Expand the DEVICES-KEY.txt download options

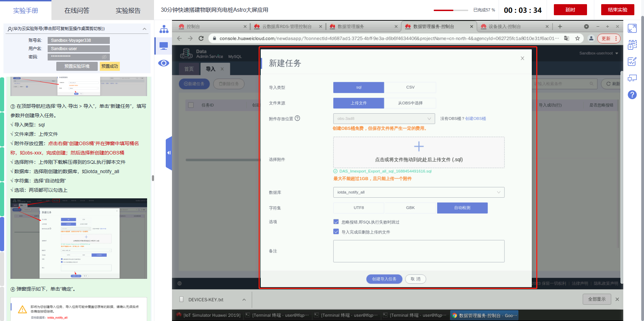244,300
